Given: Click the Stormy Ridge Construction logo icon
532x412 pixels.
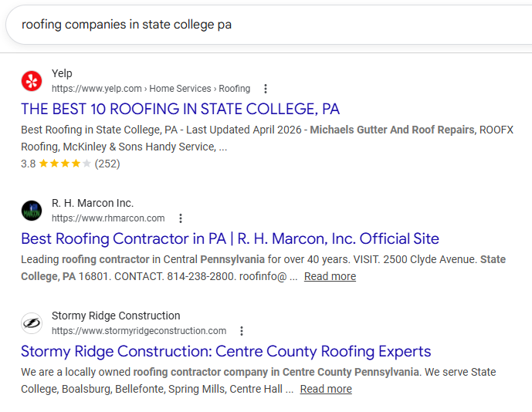Looking at the screenshot, I should click(32, 323).
